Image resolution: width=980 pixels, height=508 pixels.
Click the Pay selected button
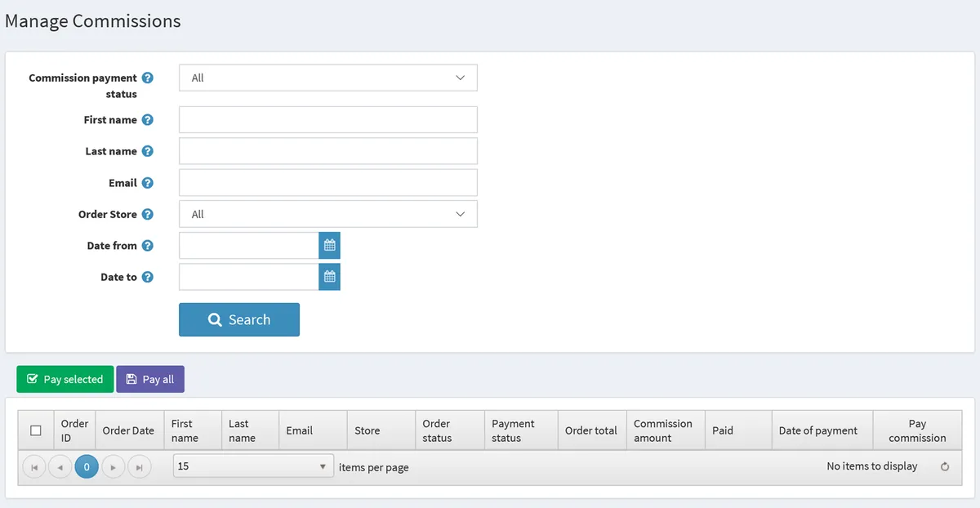(65, 379)
